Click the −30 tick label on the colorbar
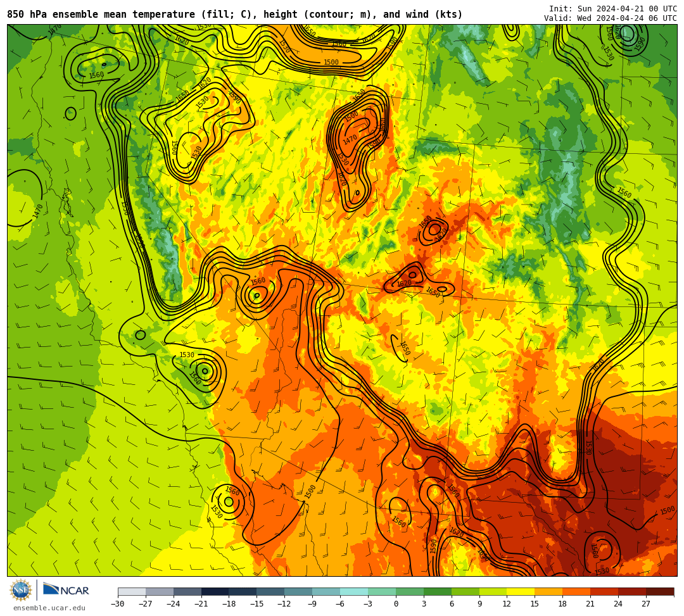Viewport: 684px width, 616px height. coord(118,604)
